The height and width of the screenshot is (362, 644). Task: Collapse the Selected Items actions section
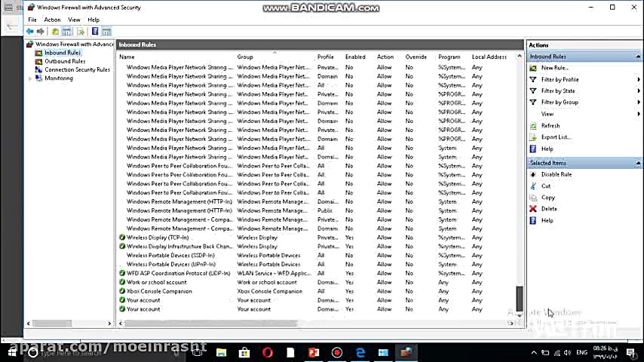(638, 163)
